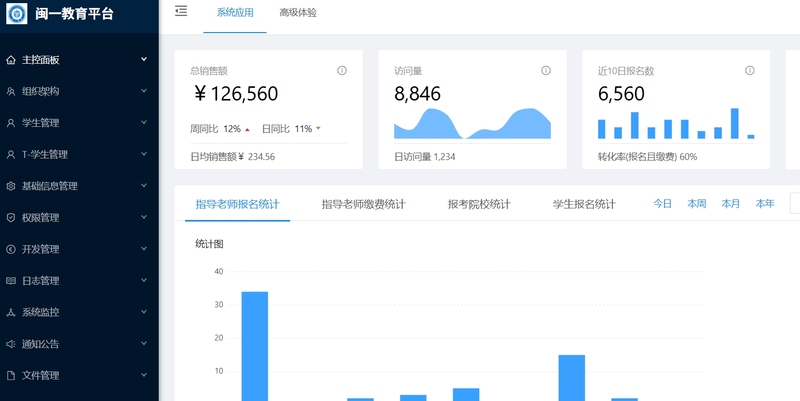800x401 pixels.
Task: Click the 日访问量 1,234 text
Action: click(424, 157)
